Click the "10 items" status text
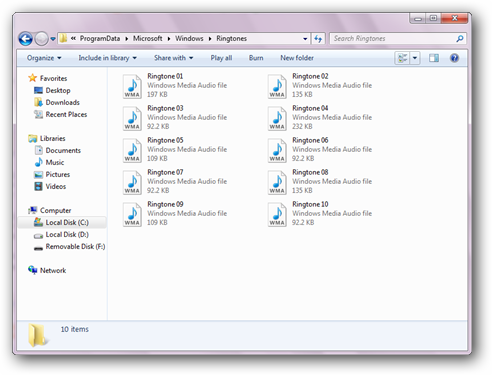This screenshot has width=492, height=375. pyautogui.click(x=75, y=329)
